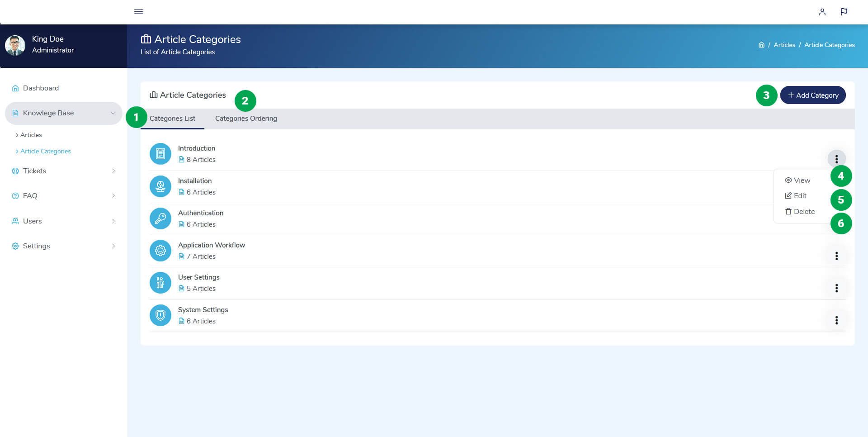The width and height of the screenshot is (868, 437).
Task: Click the home icon in breadcrumb
Action: point(761,45)
